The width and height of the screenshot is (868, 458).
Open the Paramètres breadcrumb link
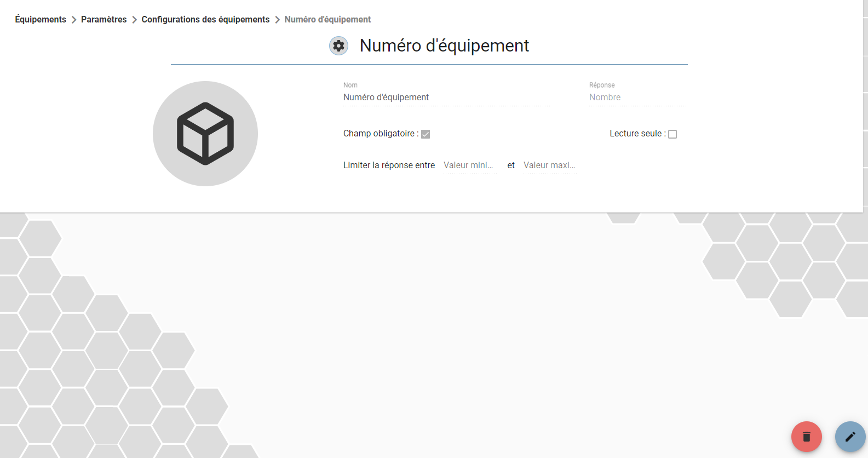[104, 20]
